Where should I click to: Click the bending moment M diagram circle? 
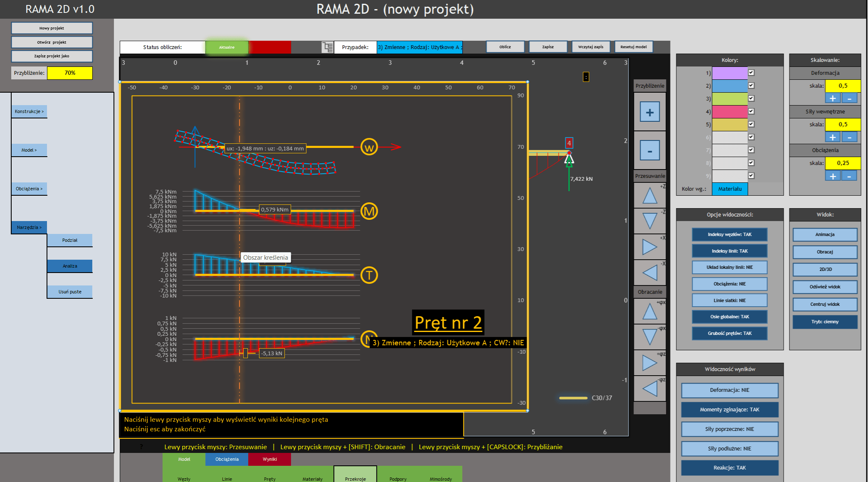pos(369,211)
